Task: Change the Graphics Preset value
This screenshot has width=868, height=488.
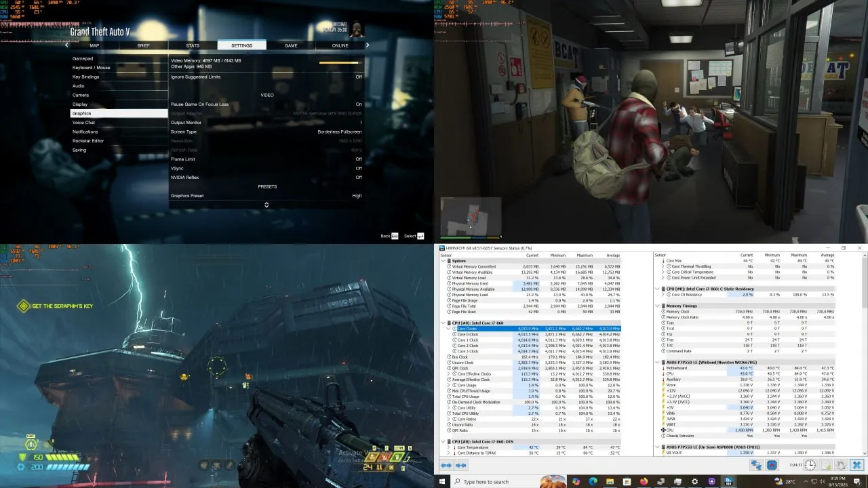Action: point(267,196)
